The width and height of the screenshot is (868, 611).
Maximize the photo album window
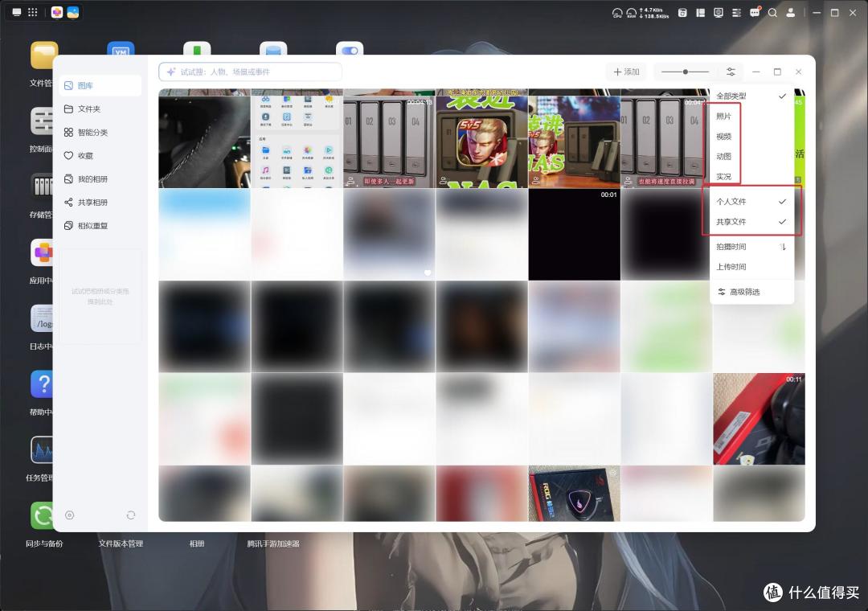[x=777, y=72]
